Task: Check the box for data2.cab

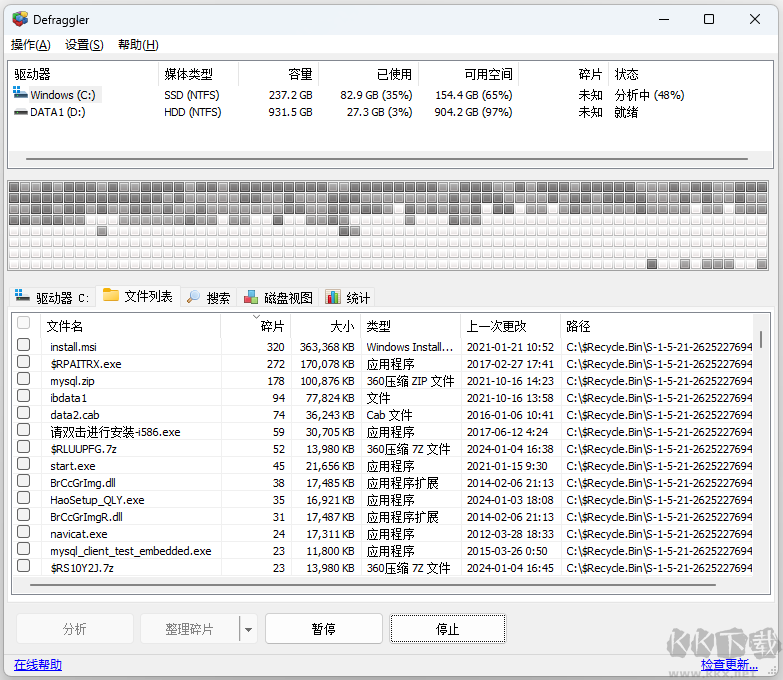Action: pos(23,412)
